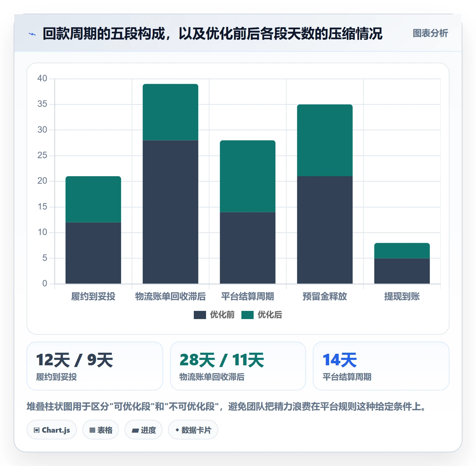Click the y-axis value 35
Screen dimensions: 476x466
(x=42, y=104)
